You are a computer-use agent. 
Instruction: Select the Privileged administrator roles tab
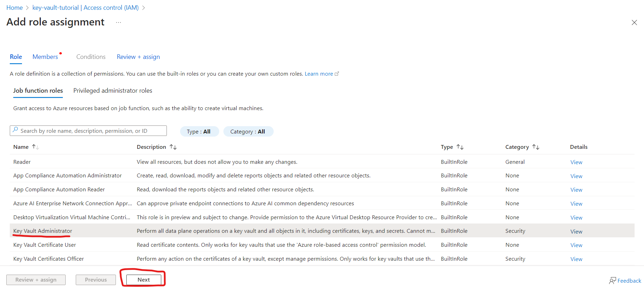(x=113, y=91)
